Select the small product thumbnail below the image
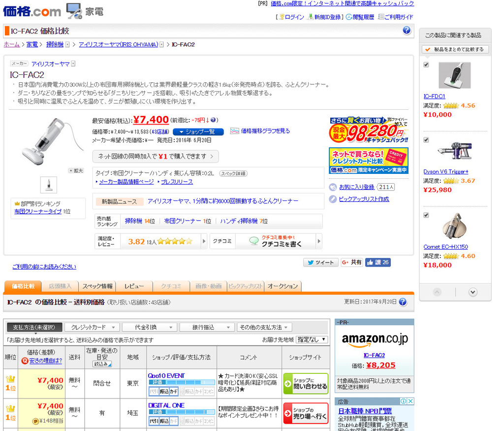The image size is (504, 431). click(49, 185)
